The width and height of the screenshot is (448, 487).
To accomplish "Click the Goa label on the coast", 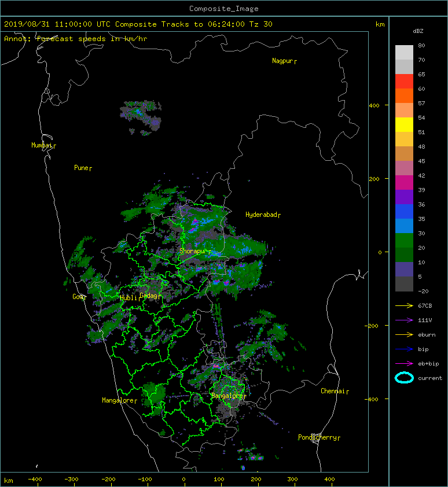I will tap(79, 297).
